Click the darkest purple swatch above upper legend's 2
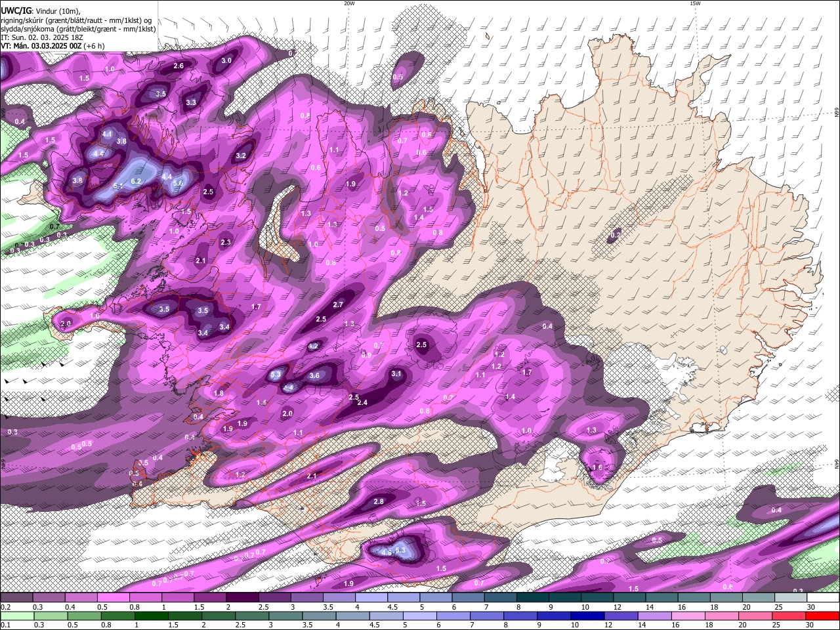Screen dimensions: 840x630 [242, 598]
